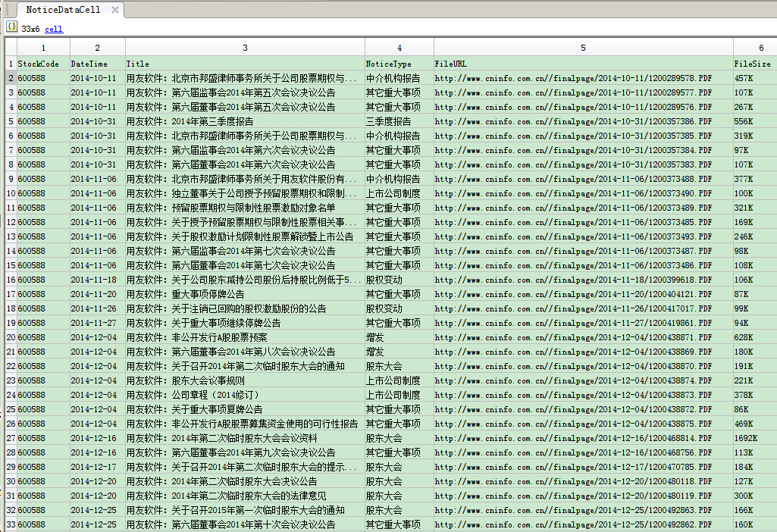Select row header 33
Image resolution: width=777 pixels, height=532 pixels.
point(11,524)
